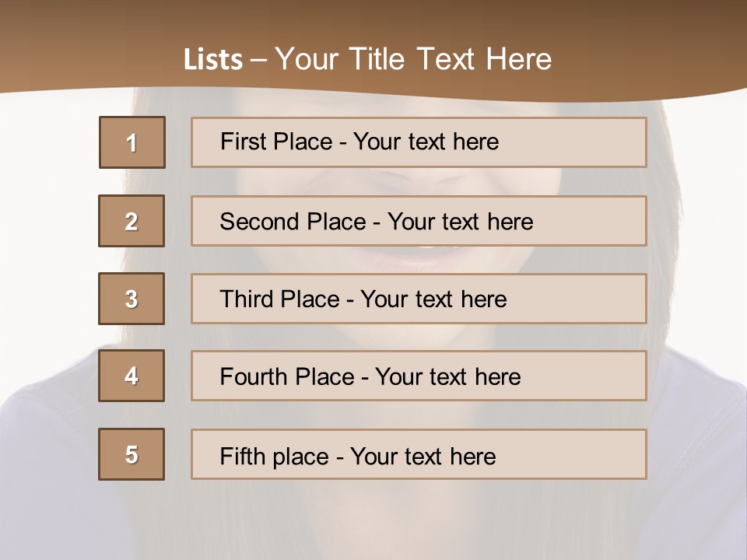Click "Your text here" on the Second Place line
Screen dimensions: 747x560
[460, 222]
